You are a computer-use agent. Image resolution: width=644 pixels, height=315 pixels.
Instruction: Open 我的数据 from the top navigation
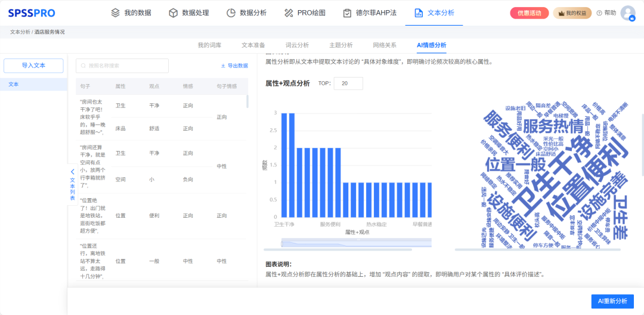pyautogui.click(x=132, y=13)
